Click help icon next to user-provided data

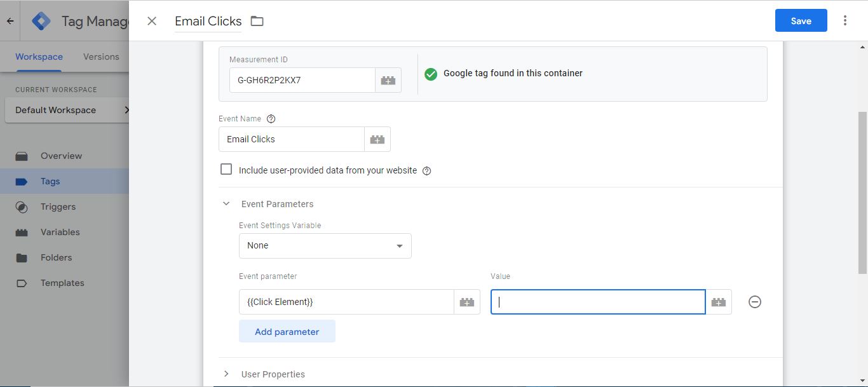(427, 171)
